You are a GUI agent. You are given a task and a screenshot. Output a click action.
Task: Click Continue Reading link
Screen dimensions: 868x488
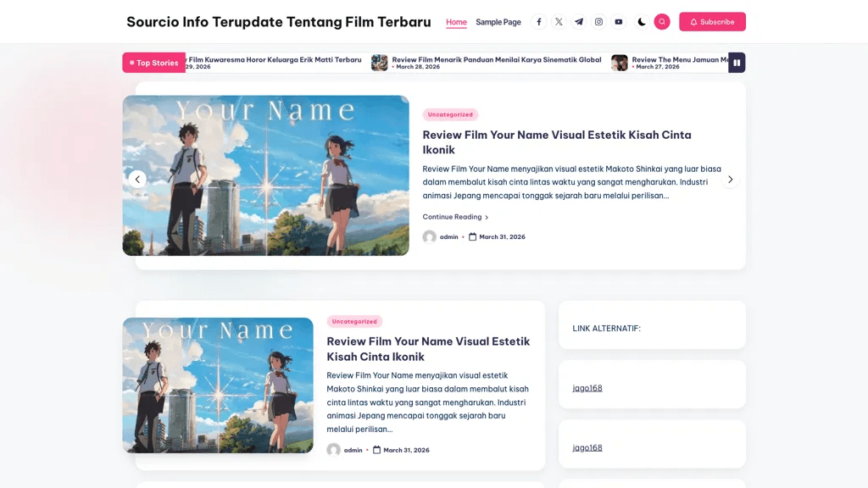455,217
